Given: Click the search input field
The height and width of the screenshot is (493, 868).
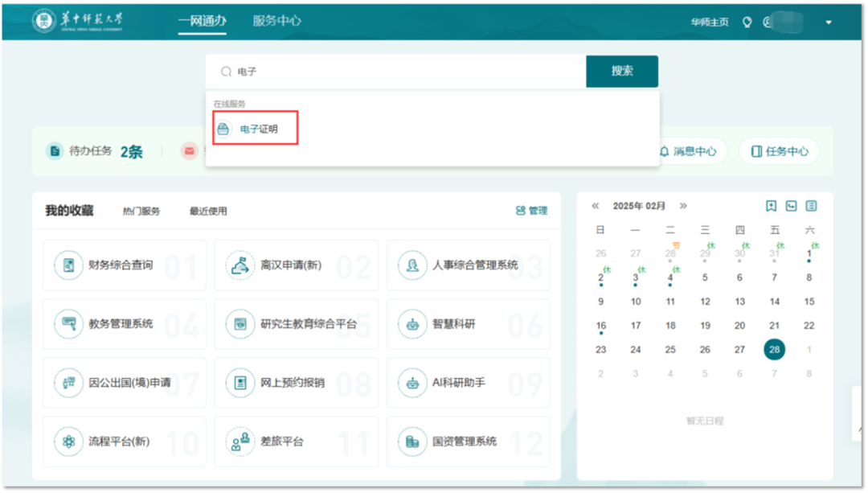Looking at the screenshot, I should click(x=402, y=72).
